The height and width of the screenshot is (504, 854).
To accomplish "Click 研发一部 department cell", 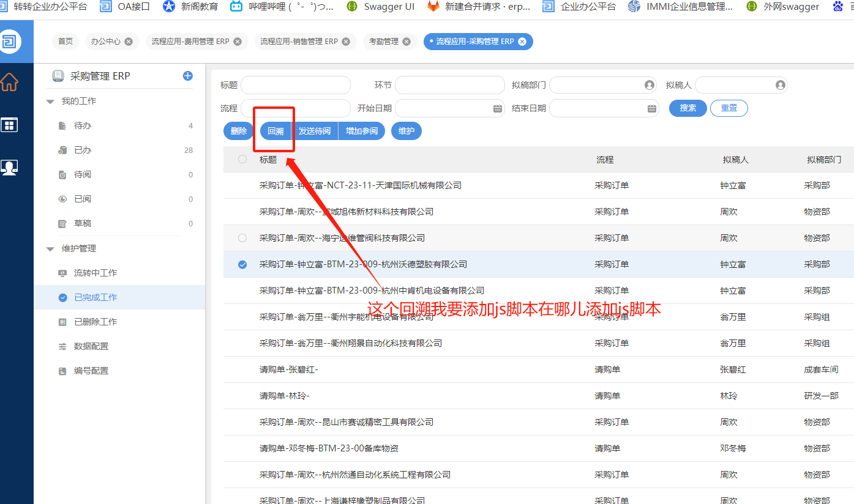I will coord(821,396).
